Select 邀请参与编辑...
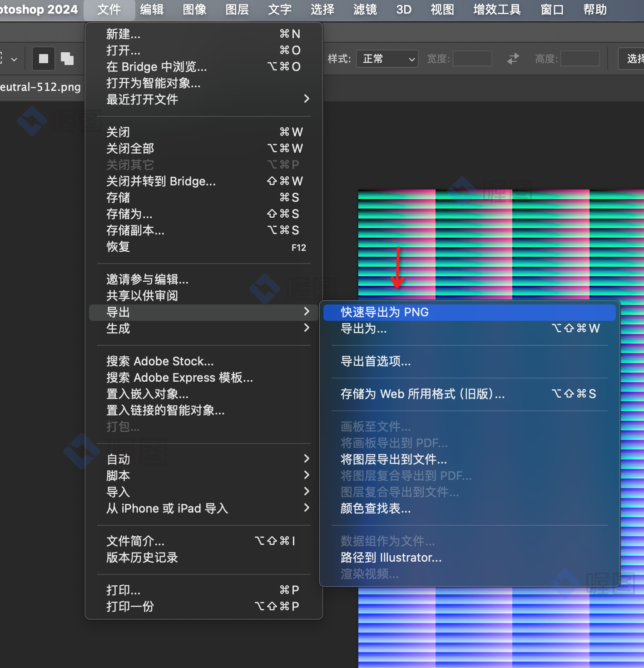This screenshot has height=668, width=644. pyautogui.click(x=203, y=279)
